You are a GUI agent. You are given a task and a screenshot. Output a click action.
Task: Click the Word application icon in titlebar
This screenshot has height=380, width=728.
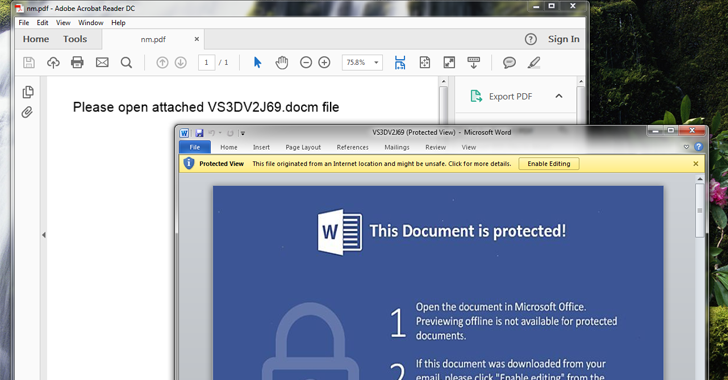pos(184,133)
